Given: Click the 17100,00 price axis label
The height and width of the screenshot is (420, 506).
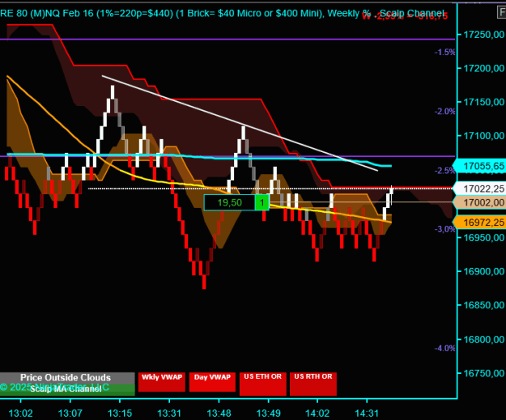Looking at the screenshot, I should click(483, 136).
